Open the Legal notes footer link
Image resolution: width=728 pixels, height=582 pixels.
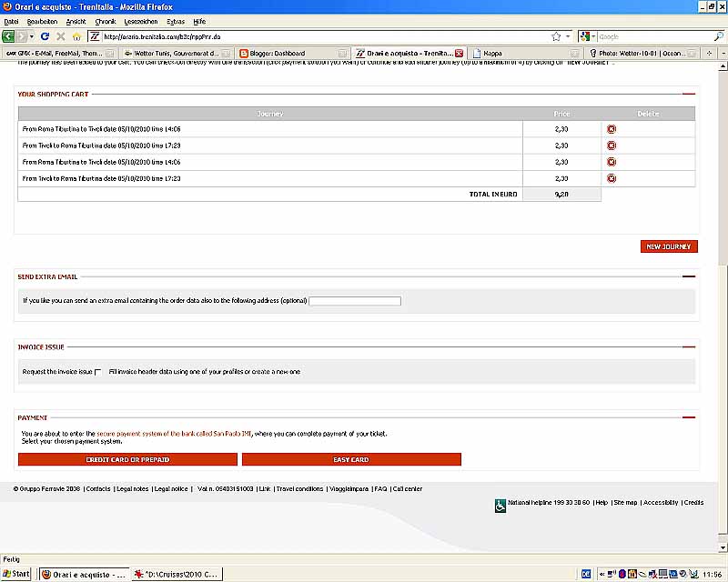click(132, 488)
